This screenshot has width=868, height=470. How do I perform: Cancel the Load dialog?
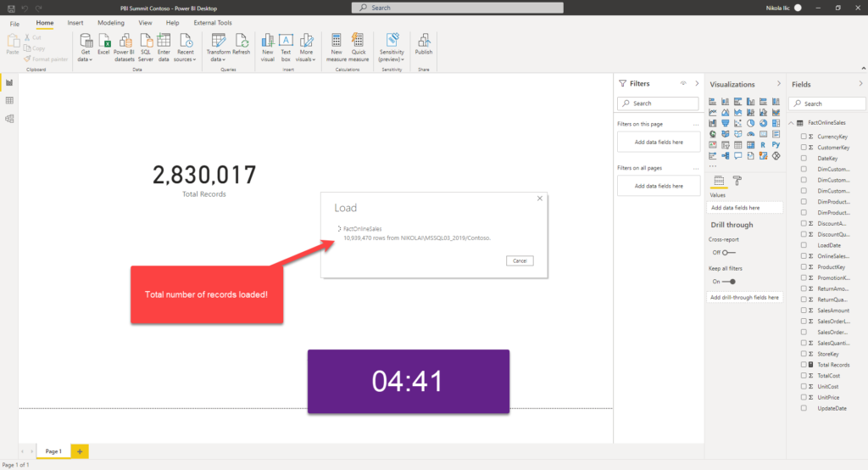click(x=520, y=260)
